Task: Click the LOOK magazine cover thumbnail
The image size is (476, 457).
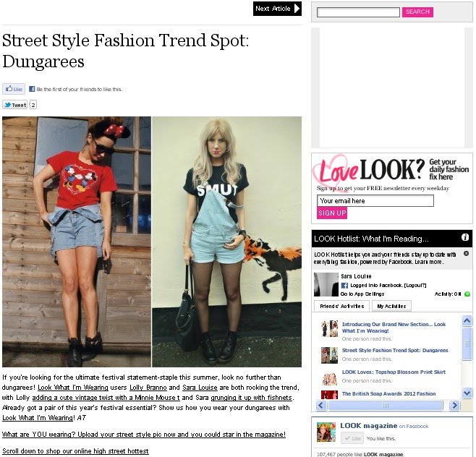Action: pos(326,432)
